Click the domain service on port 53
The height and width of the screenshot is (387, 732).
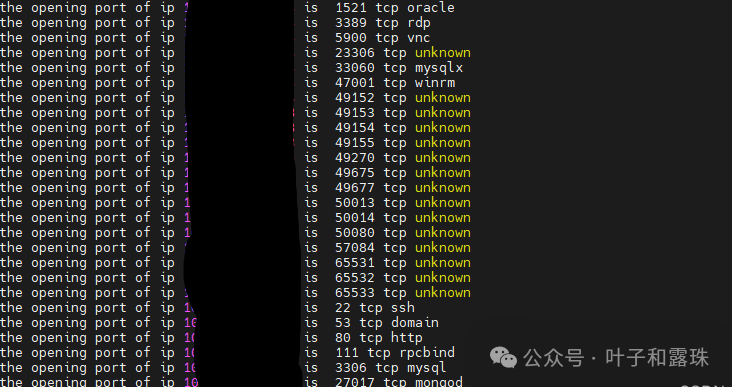coord(415,322)
